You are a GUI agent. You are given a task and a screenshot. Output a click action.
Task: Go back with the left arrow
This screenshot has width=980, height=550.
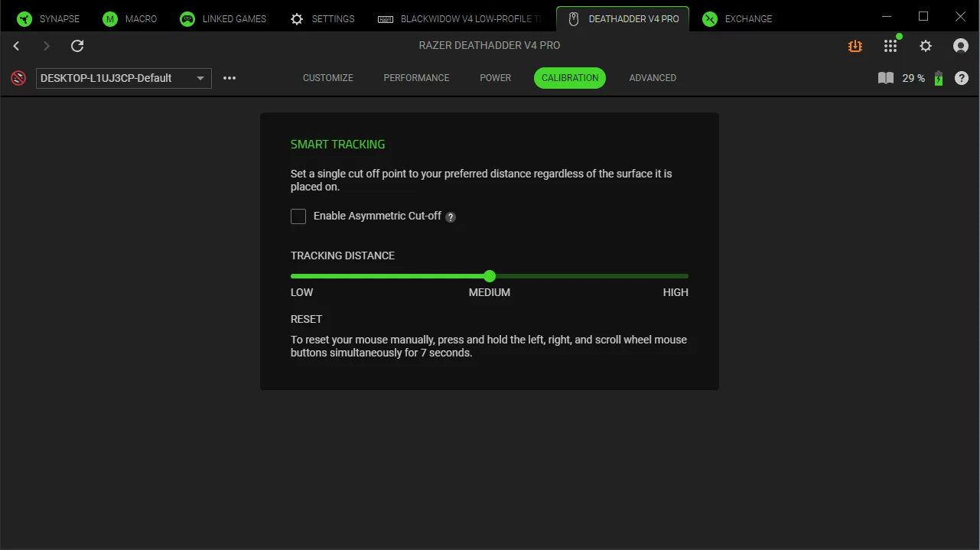pos(17,46)
